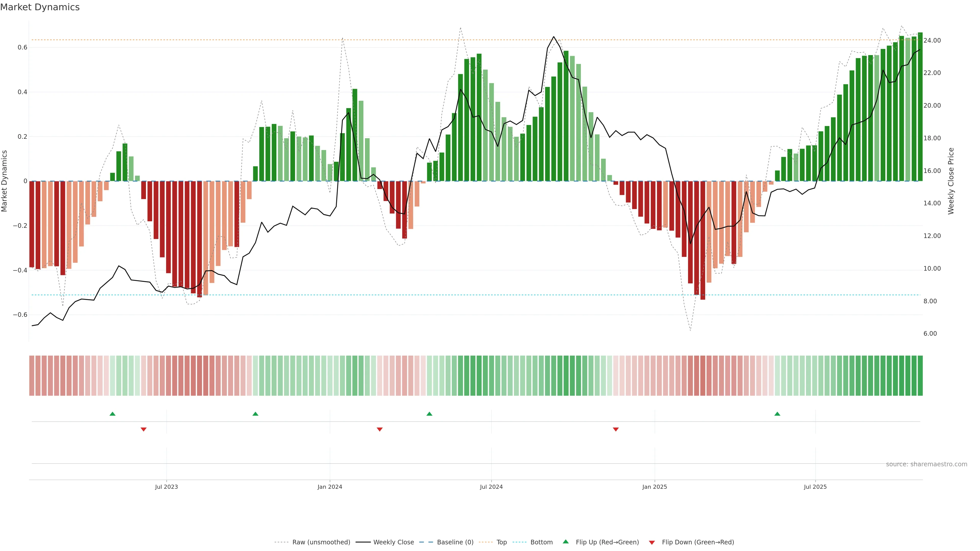Click the red Flip Down marker after Jan 2024
Image resolution: width=980 pixels, height=551 pixels.
379,429
